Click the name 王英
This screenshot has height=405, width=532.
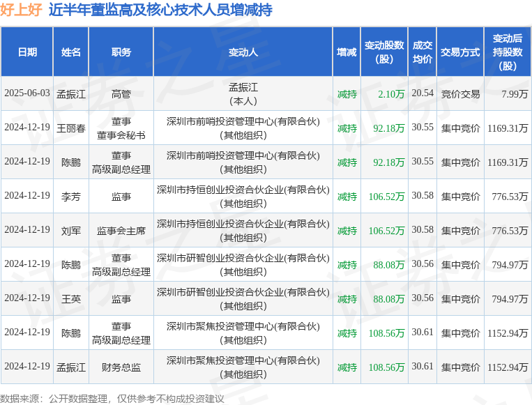point(71,299)
